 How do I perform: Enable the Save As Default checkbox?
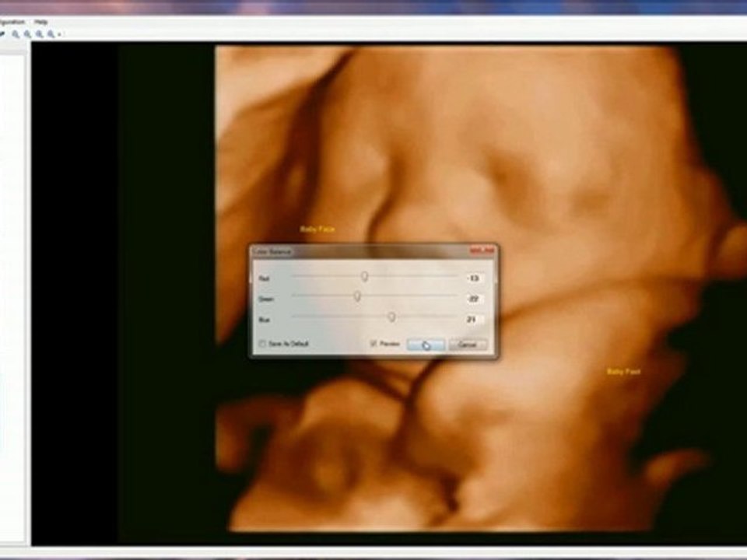(262, 343)
